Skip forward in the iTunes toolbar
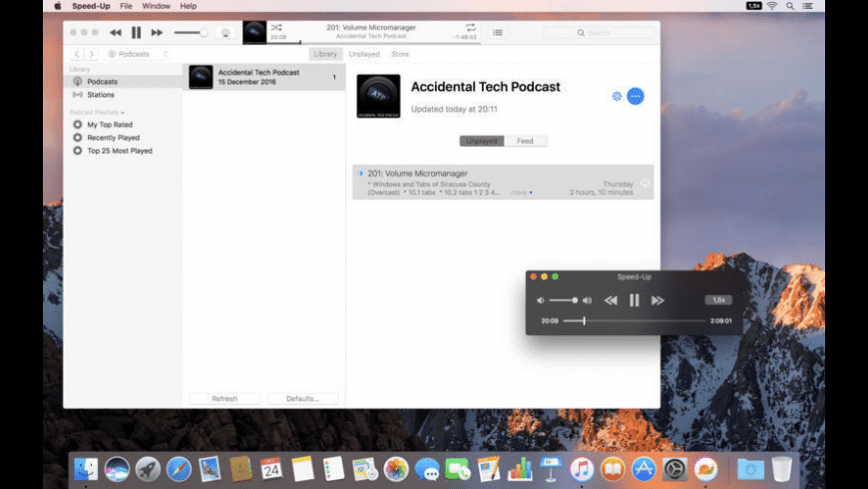This screenshot has width=868, height=489. point(158,33)
